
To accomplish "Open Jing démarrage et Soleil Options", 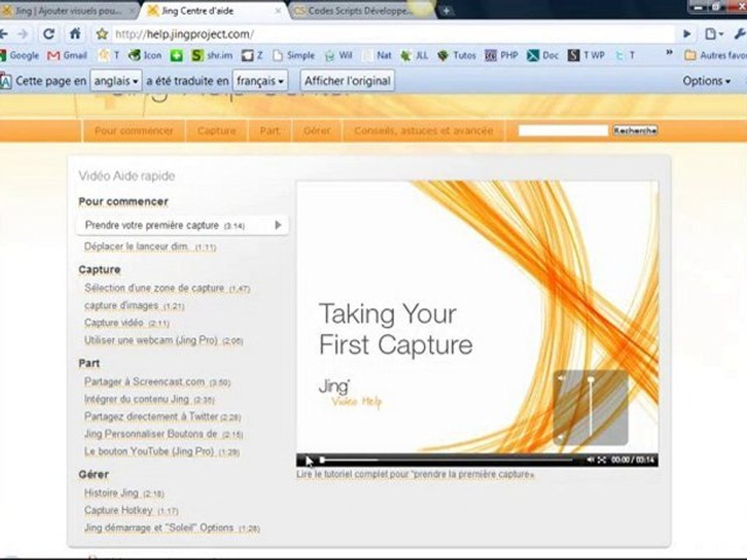I will 172,528.
